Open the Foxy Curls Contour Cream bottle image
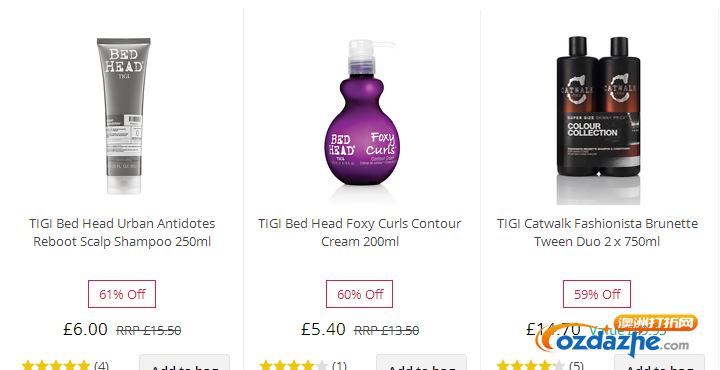 click(362, 120)
